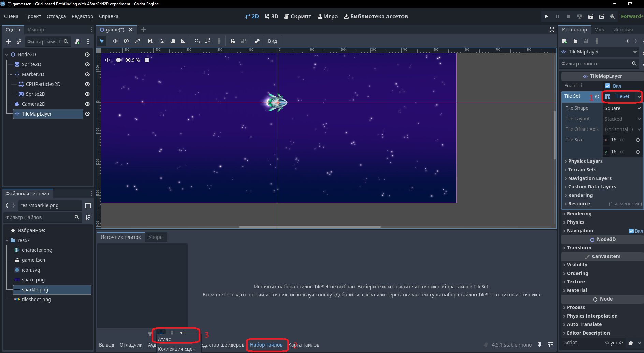The image size is (644, 353).
Task: Go to previous object in Inspector history
Action: (628, 41)
